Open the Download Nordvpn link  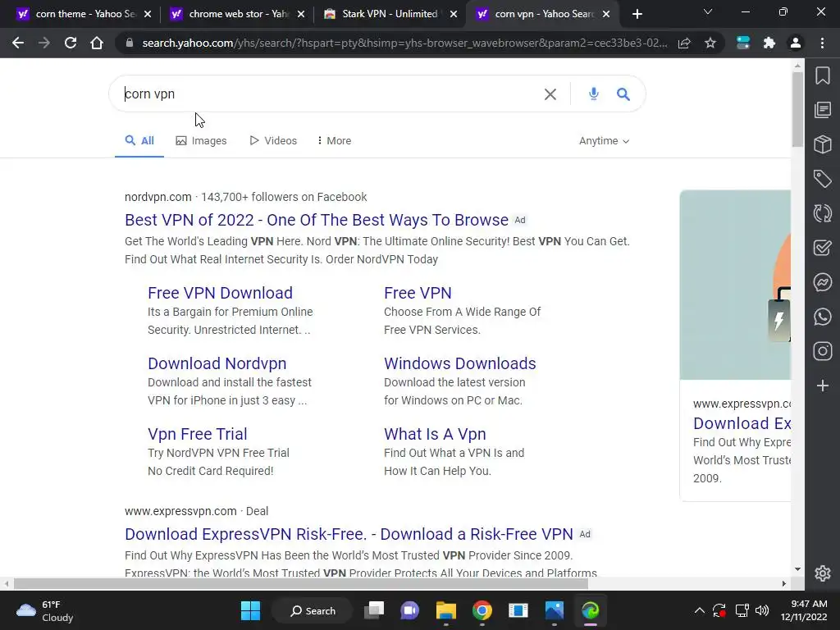pos(217,363)
